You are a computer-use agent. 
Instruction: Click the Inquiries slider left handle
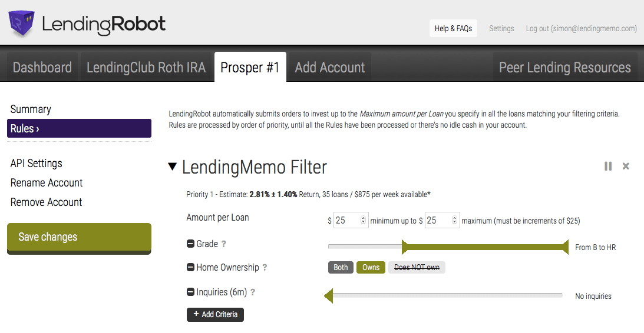(329, 295)
